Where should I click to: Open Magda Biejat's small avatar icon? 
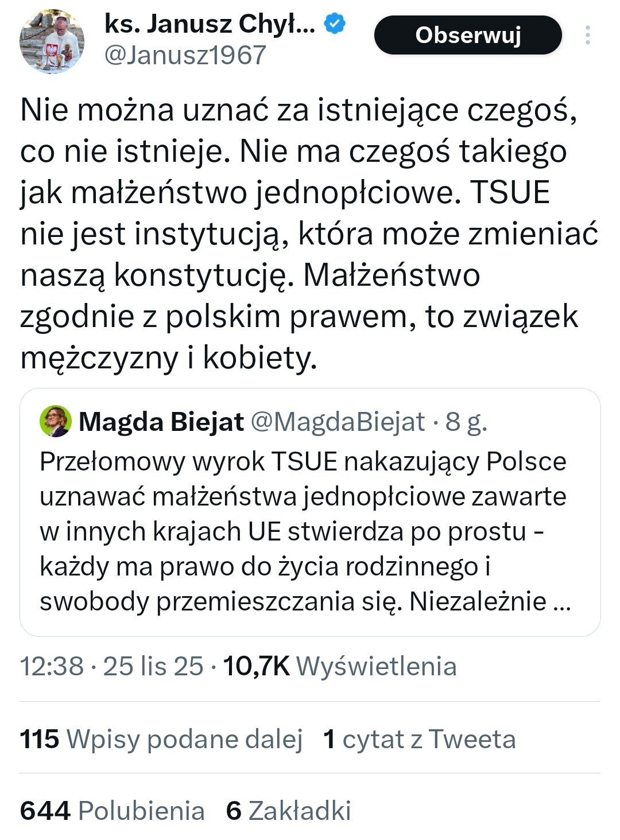(55, 421)
